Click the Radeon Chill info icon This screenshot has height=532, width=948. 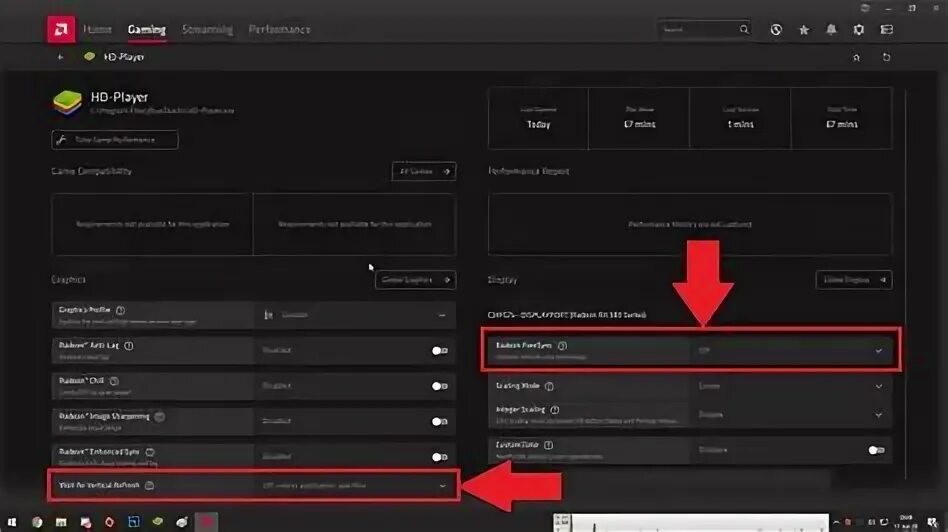114,381
